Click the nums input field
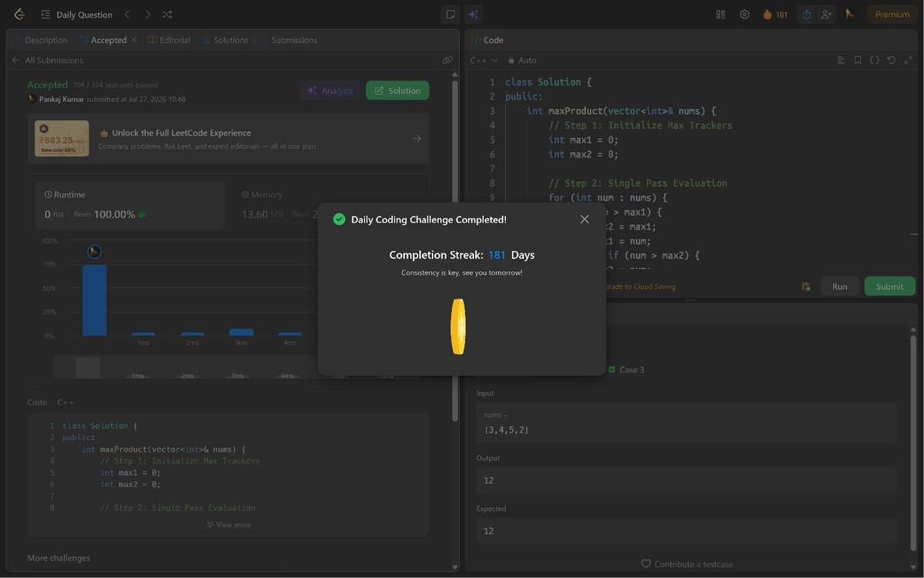The height and width of the screenshot is (578, 924). coord(686,422)
